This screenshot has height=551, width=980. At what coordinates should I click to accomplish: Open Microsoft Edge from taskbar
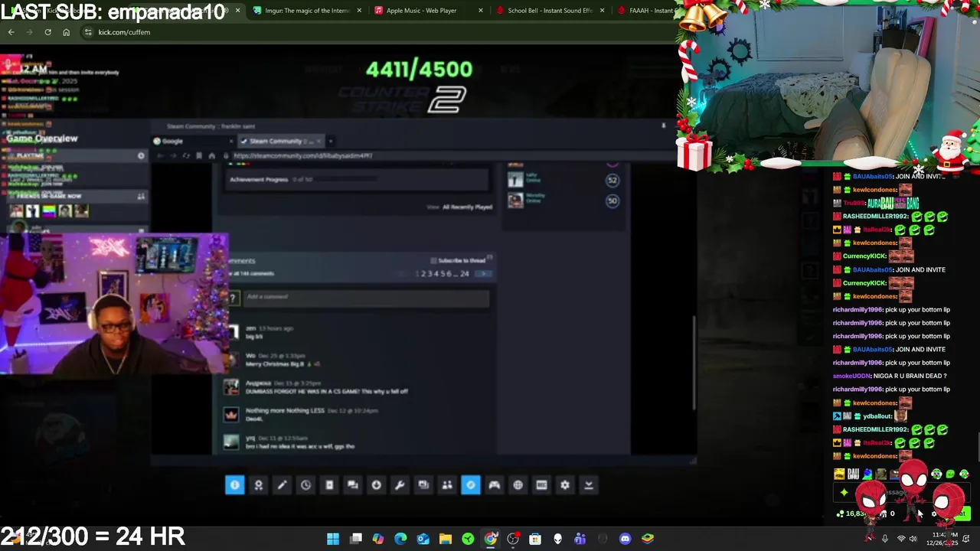(x=400, y=539)
